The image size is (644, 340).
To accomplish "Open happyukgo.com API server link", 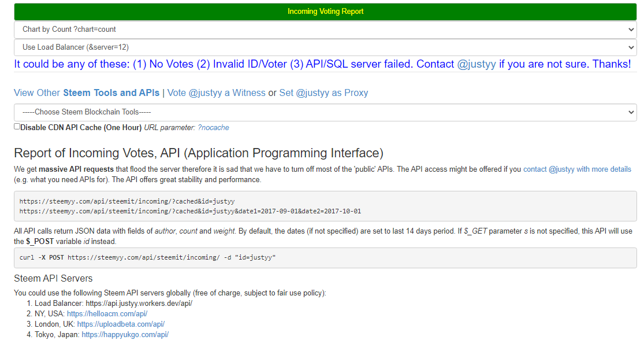I will [125, 335].
